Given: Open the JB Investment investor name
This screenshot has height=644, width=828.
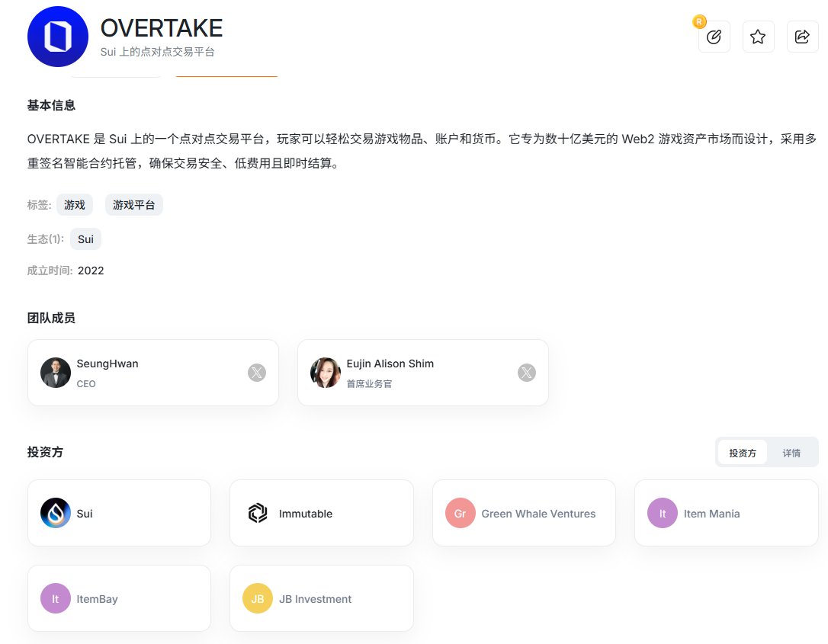Looking at the screenshot, I should click(315, 599).
